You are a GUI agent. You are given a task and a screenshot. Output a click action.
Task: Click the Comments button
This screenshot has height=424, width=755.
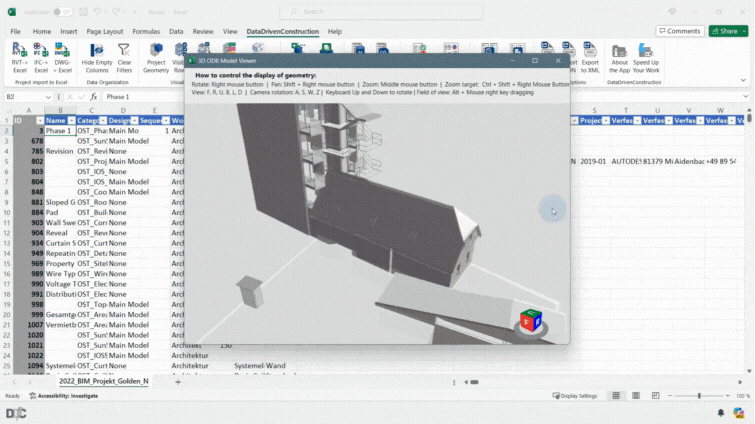tap(679, 31)
